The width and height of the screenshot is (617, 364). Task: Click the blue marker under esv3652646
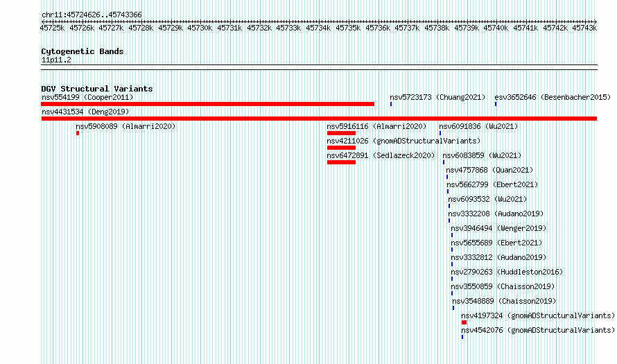coord(496,104)
